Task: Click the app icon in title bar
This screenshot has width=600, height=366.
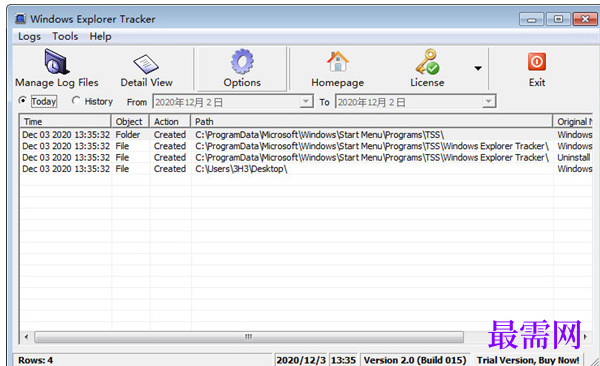Action: click(x=21, y=19)
